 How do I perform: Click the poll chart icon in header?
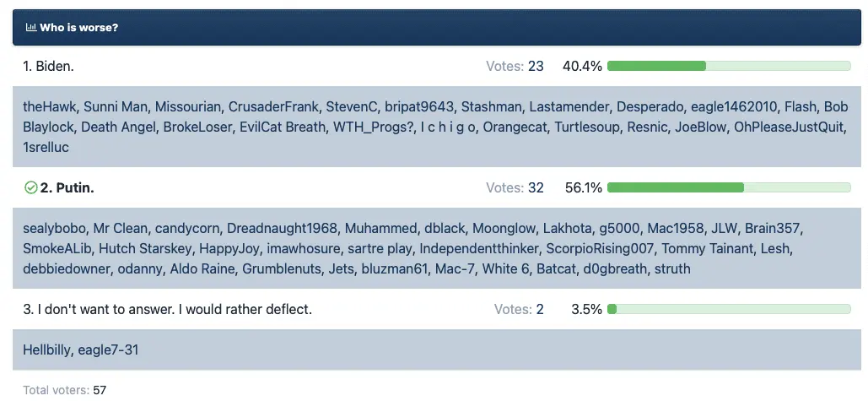(30, 28)
